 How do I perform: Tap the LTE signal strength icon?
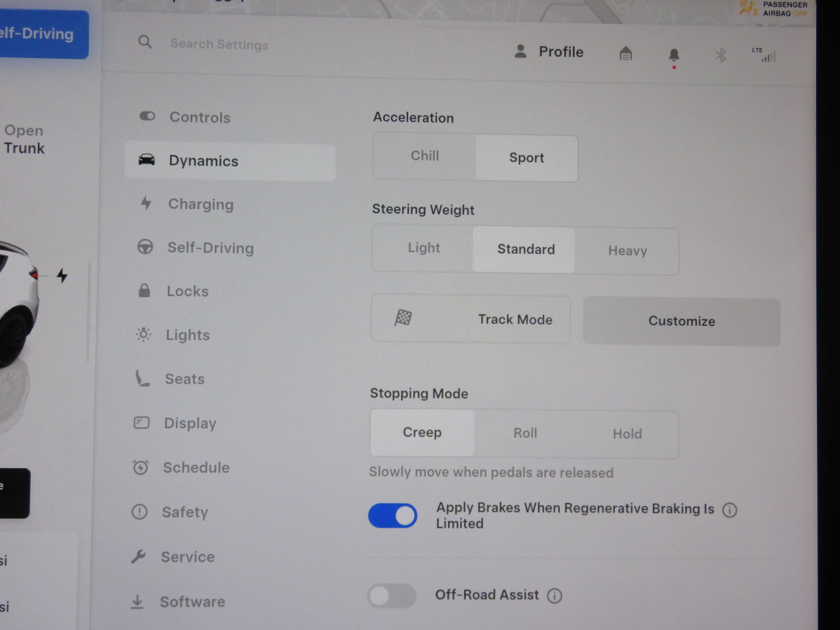point(764,55)
